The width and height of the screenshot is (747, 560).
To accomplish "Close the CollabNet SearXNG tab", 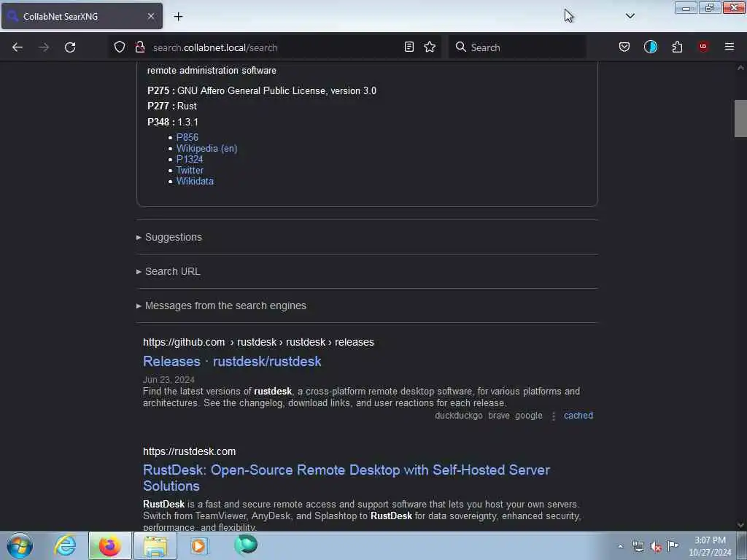I will tap(151, 16).
